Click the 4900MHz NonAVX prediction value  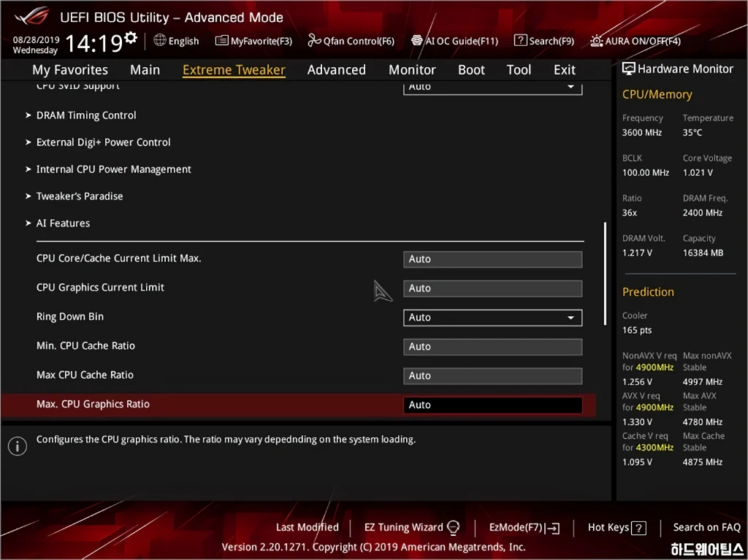[x=654, y=367]
